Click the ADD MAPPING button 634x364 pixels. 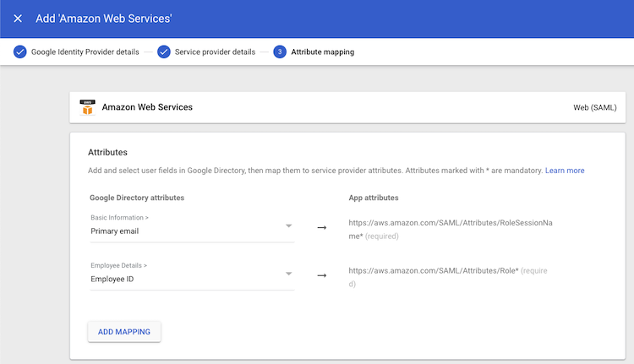pos(124,332)
